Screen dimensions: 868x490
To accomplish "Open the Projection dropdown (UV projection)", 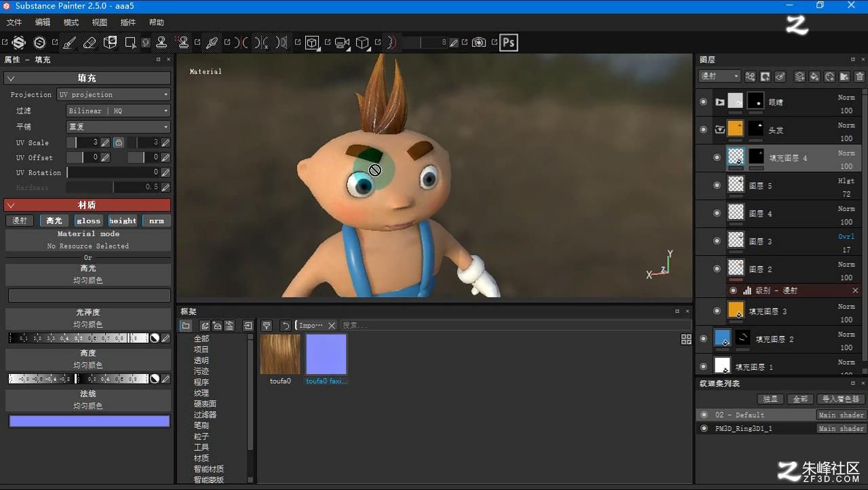I will (x=113, y=94).
